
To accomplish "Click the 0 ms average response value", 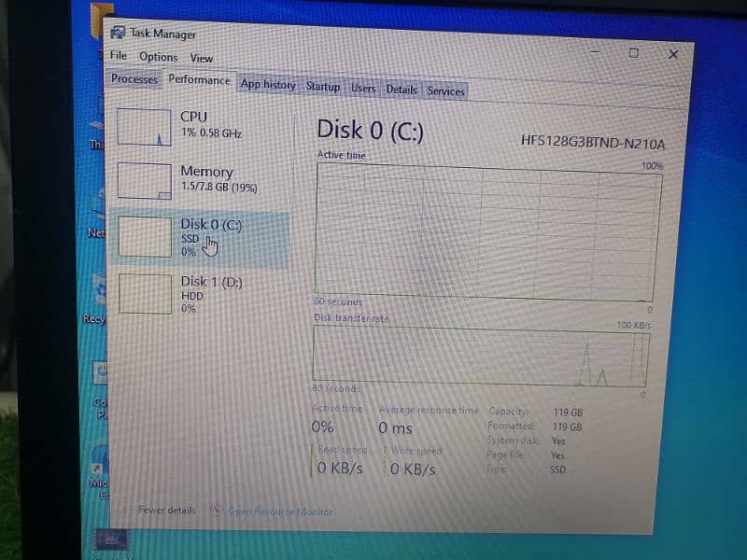I will point(395,427).
